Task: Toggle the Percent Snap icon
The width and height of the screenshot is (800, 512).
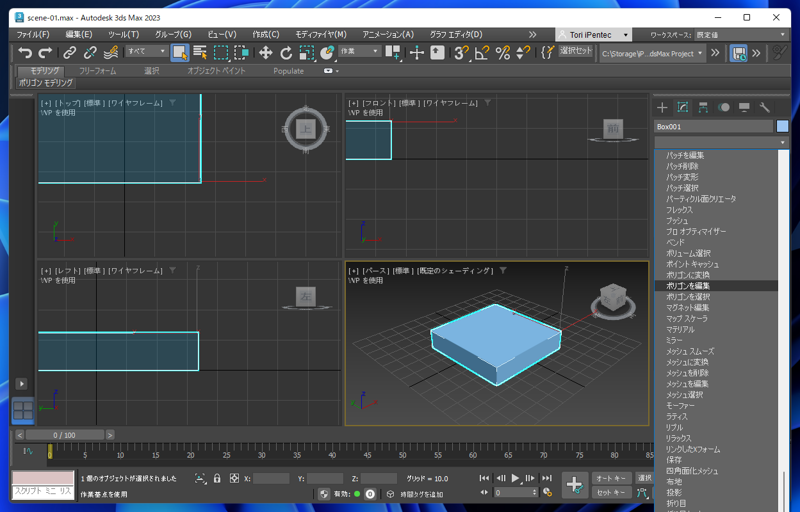Action: tap(503, 52)
